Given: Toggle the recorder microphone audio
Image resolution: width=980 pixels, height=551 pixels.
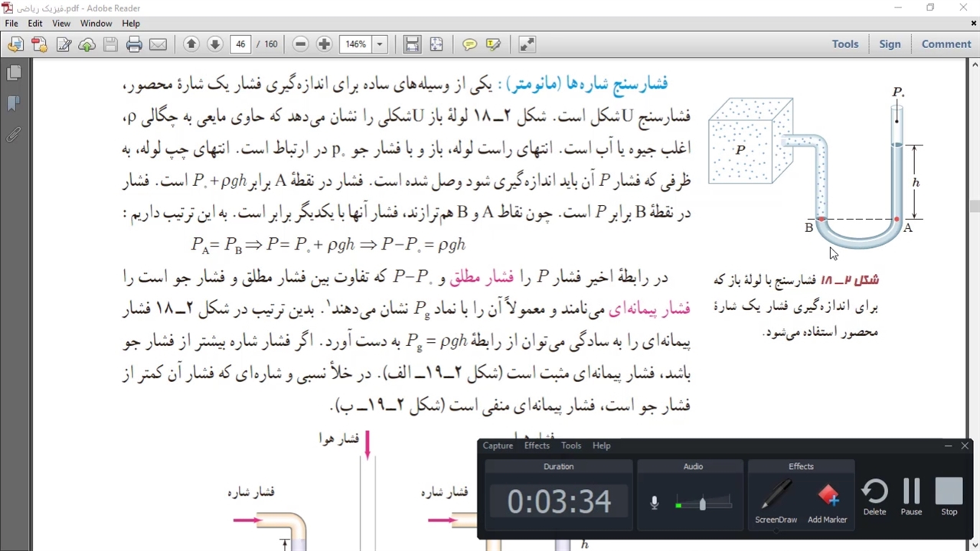Looking at the screenshot, I should (655, 503).
